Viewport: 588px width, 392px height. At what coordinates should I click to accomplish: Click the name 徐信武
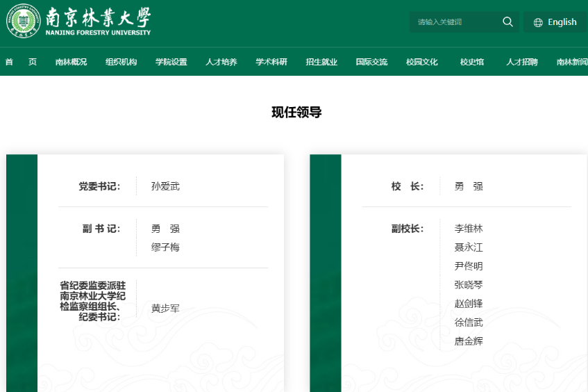click(469, 322)
